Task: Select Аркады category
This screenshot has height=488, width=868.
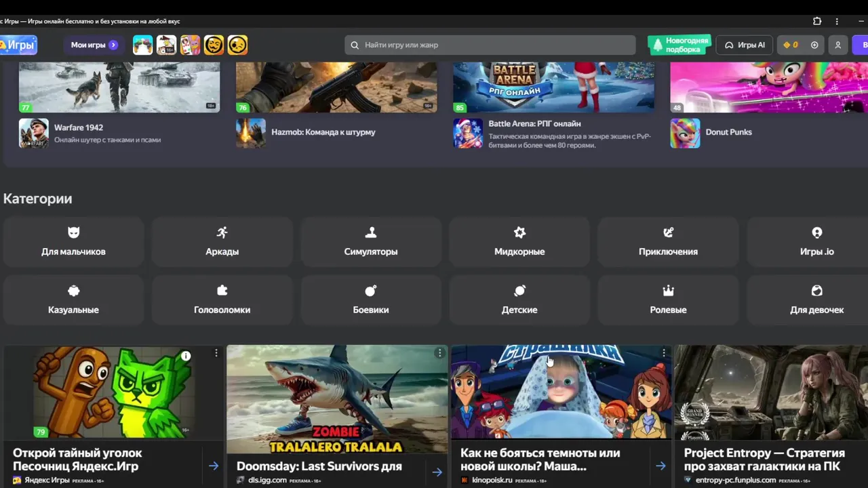Action: 222,241
